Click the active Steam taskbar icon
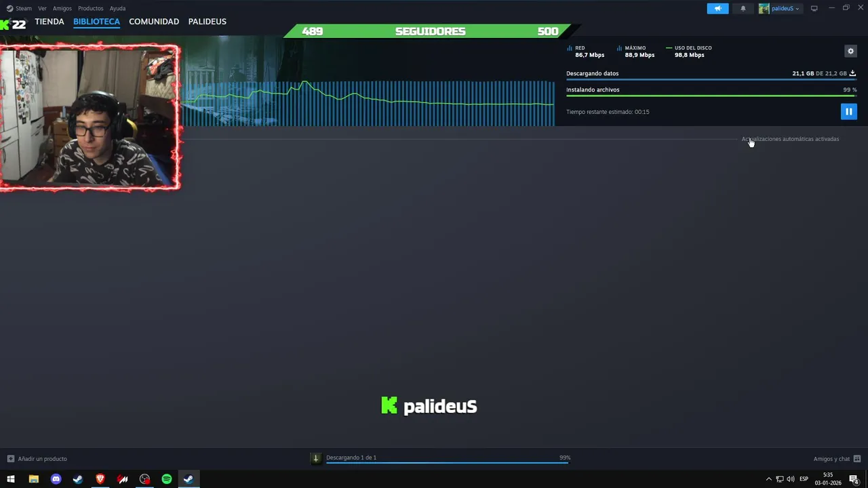Image resolution: width=868 pixels, height=488 pixels. (x=189, y=479)
